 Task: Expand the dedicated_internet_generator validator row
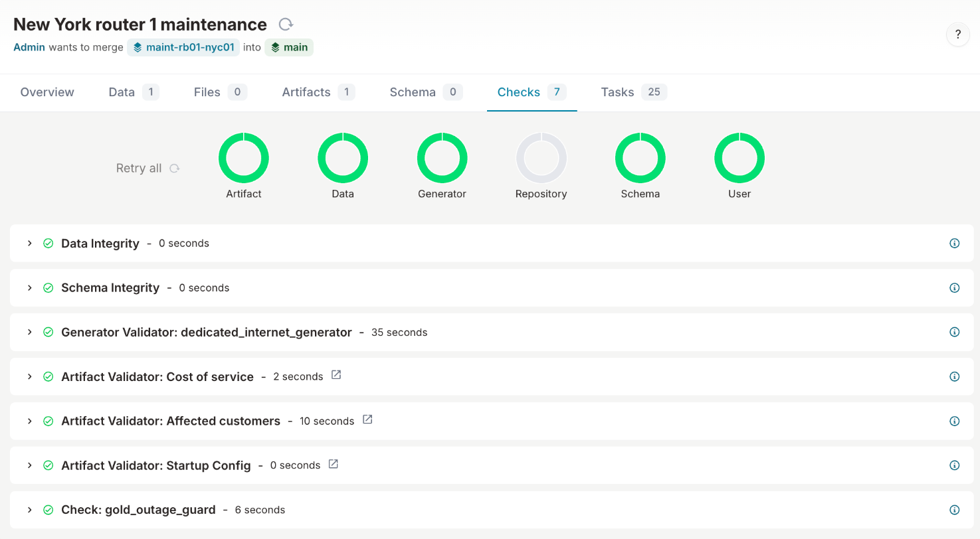[30, 332]
